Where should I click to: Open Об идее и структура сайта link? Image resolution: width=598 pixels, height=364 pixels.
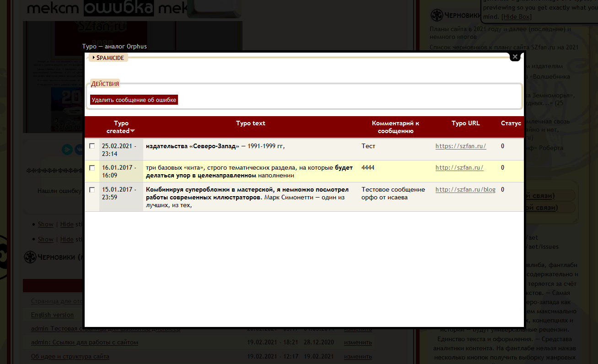click(x=70, y=356)
